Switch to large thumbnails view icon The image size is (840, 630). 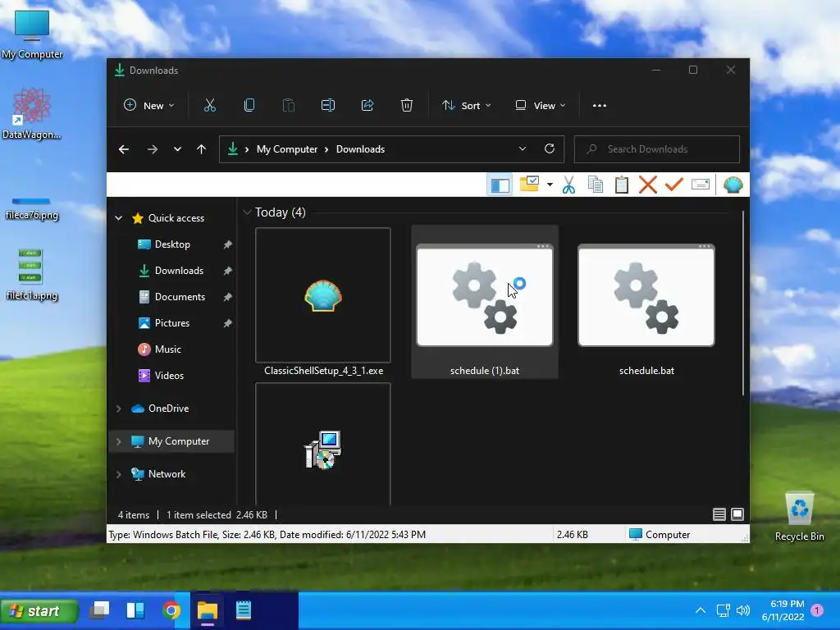tap(737, 515)
